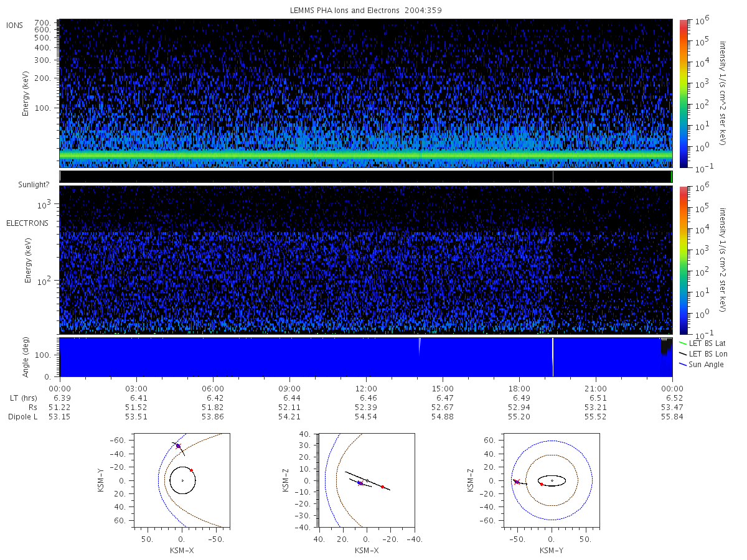Viewport: 747px width, 560px height.
Task: Click the IONS panel label
Action: [16, 25]
